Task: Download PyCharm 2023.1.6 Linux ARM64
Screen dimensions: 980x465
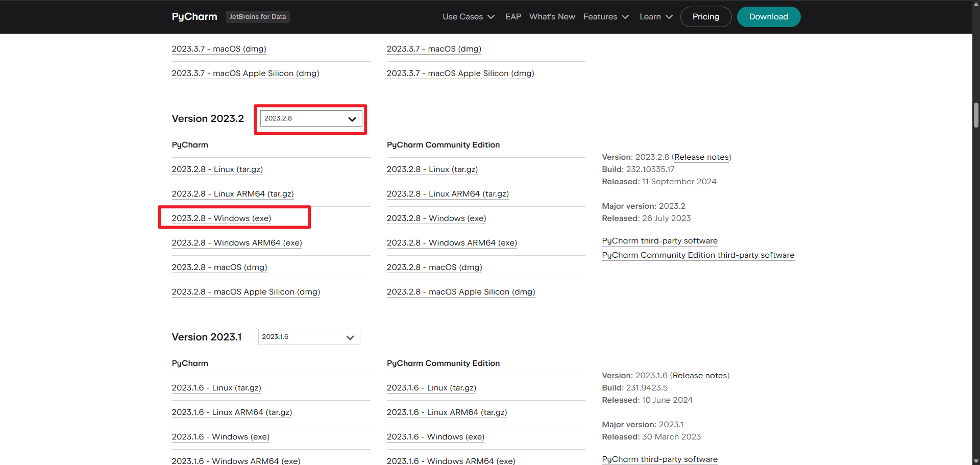Action: (x=232, y=412)
